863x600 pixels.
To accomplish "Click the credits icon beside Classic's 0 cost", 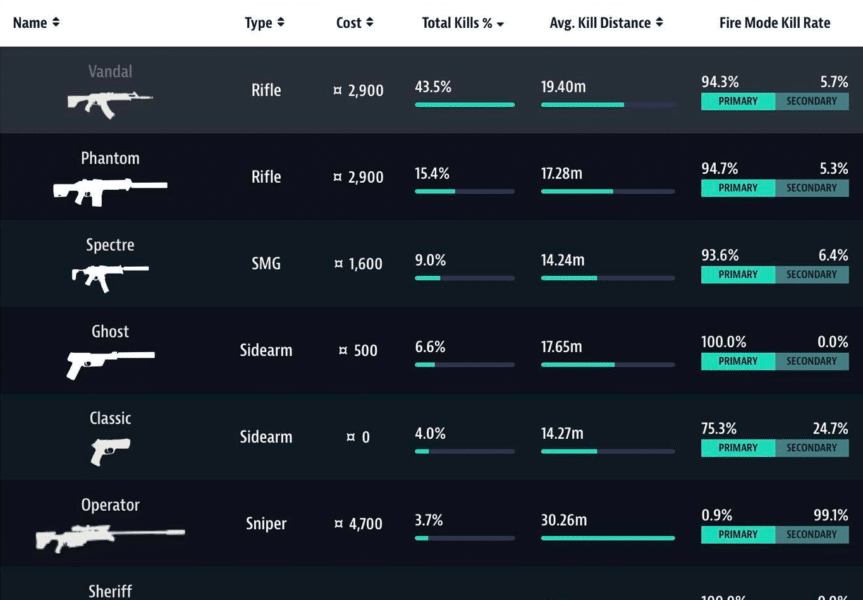I will (x=351, y=437).
